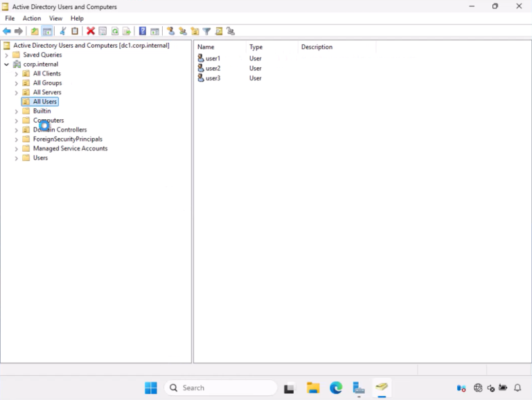The width and height of the screenshot is (532, 400).
Task: Click the Paste clipboard toolbar icon
Action: click(x=75, y=31)
